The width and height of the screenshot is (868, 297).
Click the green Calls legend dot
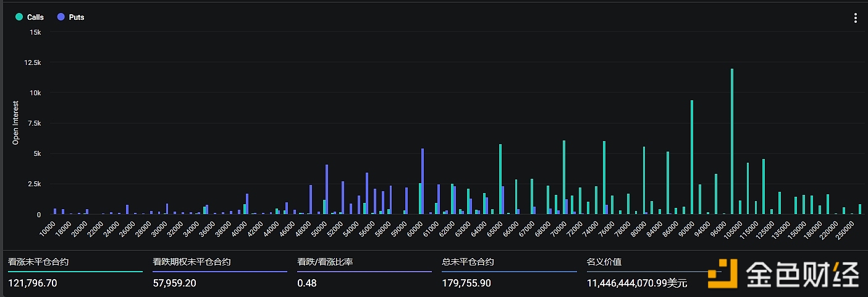pos(19,17)
